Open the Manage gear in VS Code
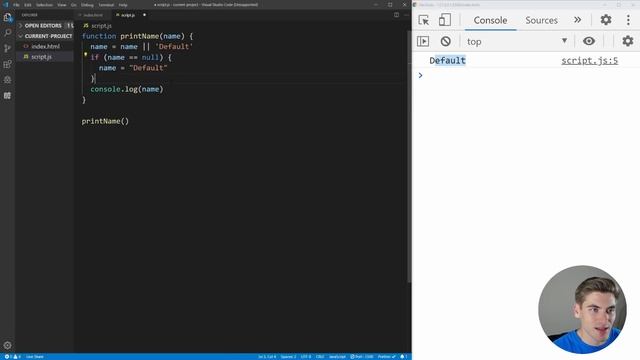The height and width of the screenshot is (360, 640). pyautogui.click(x=7, y=345)
